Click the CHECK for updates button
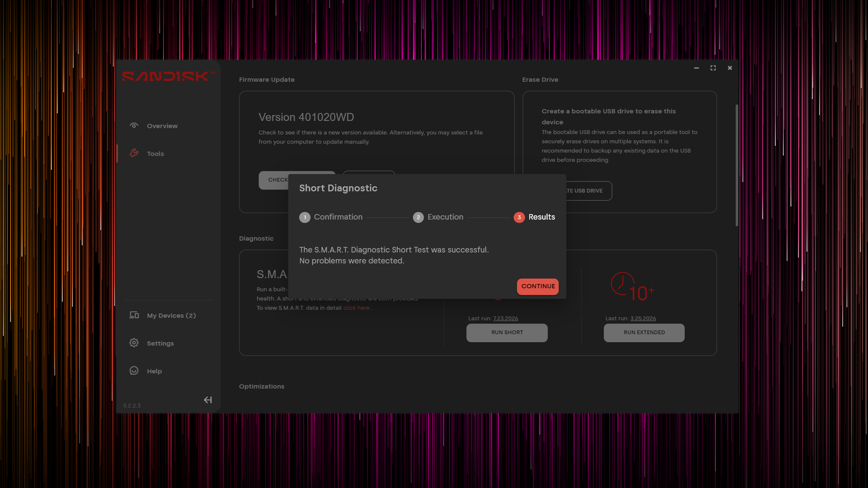 point(273,180)
